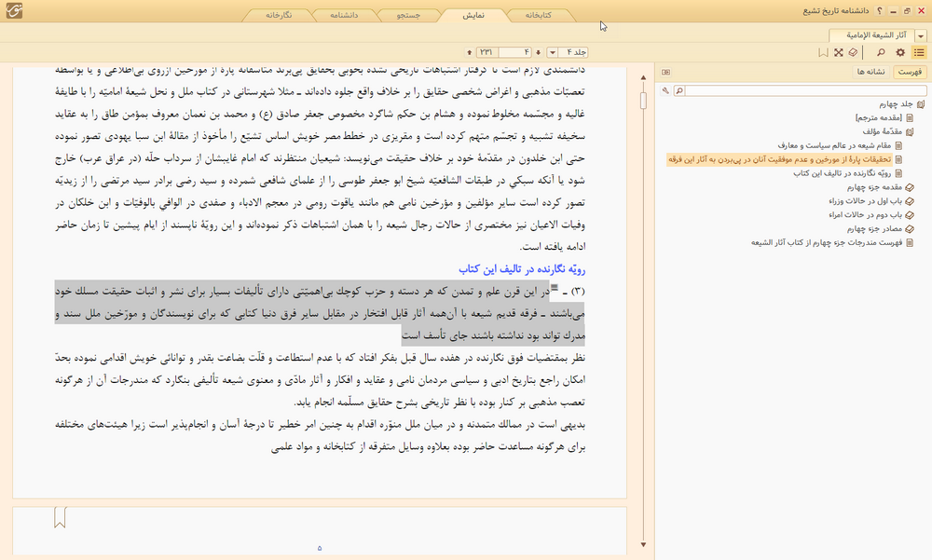Switch to the دانشنامه tab
The width and height of the screenshot is (932, 560).
[344, 16]
